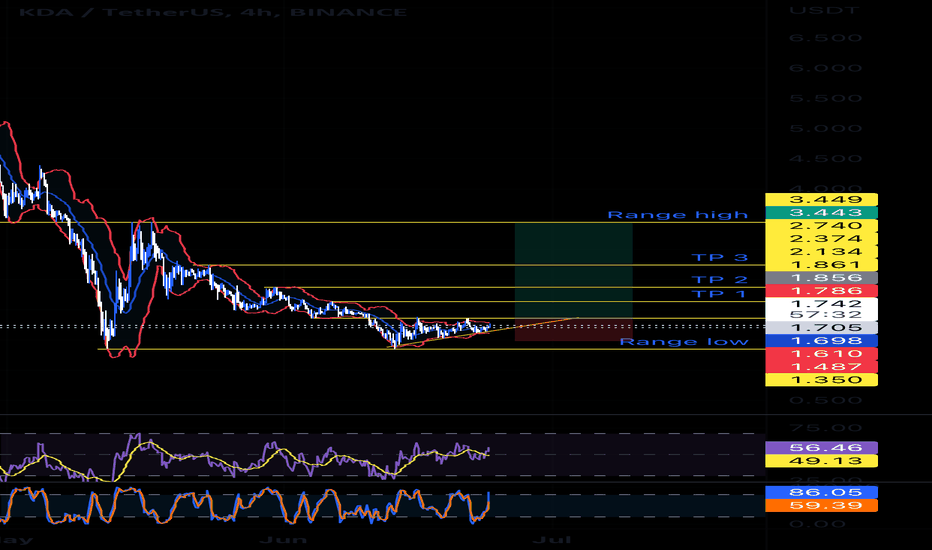Click the yellow 1.861 price label

pyautogui.click(x=821, y=265)
